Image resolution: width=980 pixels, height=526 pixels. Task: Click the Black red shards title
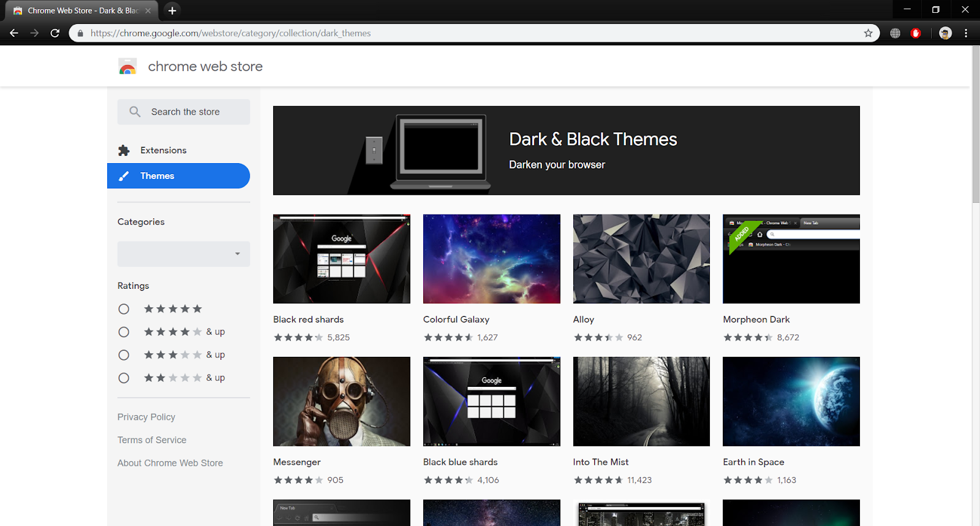pos(309,319)
